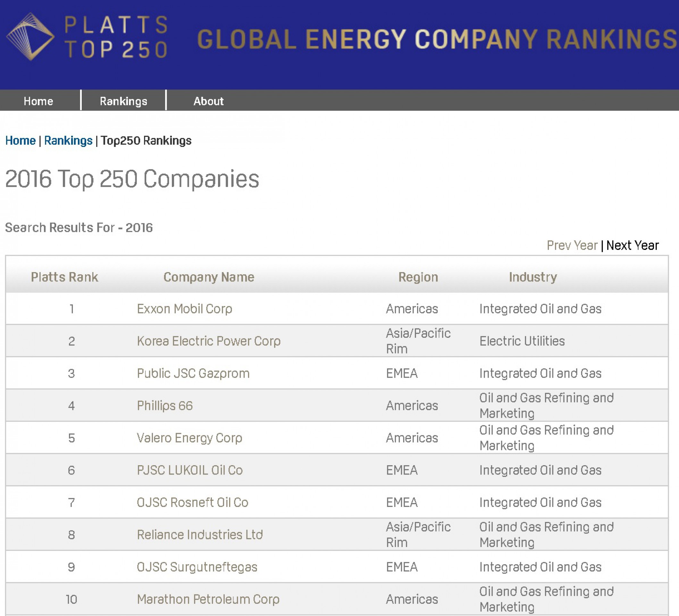Viewport: 679px width, 616px height.
Task: Go to Next Year rankings
Action: [x=632, y=245]
